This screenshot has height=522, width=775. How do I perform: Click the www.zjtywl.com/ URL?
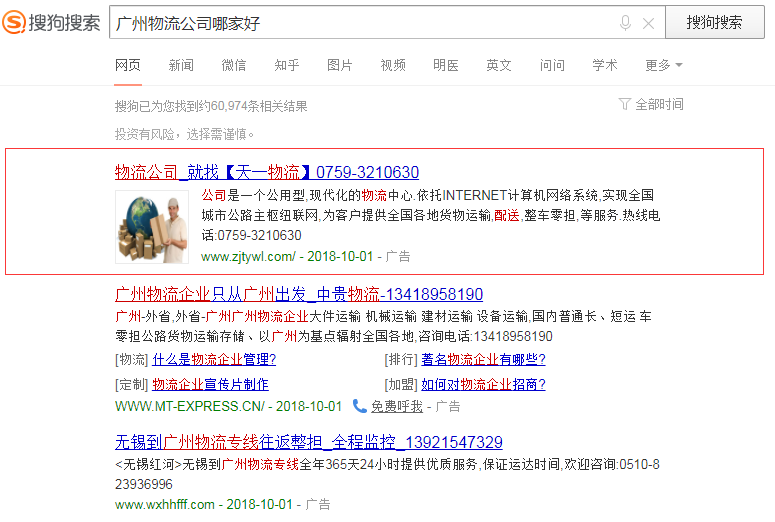click(x=248, y=257)
